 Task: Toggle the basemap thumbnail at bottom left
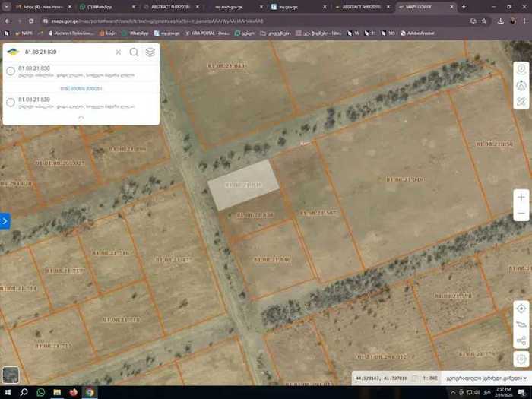tap(11, 375)
